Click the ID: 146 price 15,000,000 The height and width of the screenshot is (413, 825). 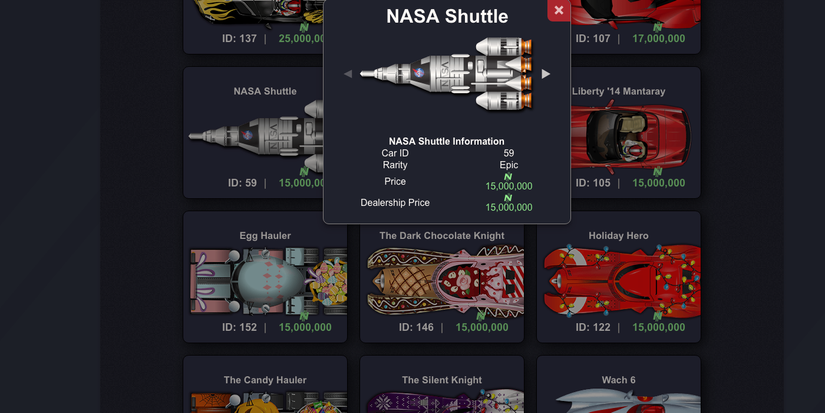point(482,327)
